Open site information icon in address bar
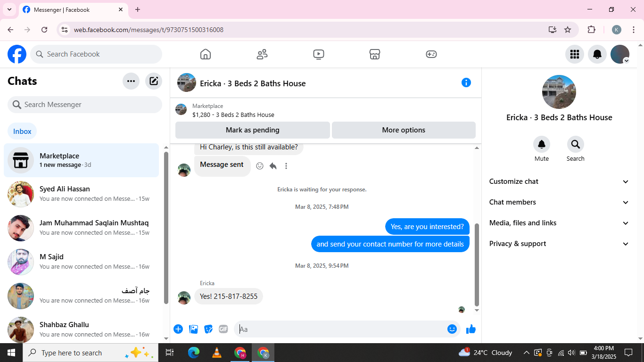Viewport: 644px width, 362px height. tap(65, 30)
